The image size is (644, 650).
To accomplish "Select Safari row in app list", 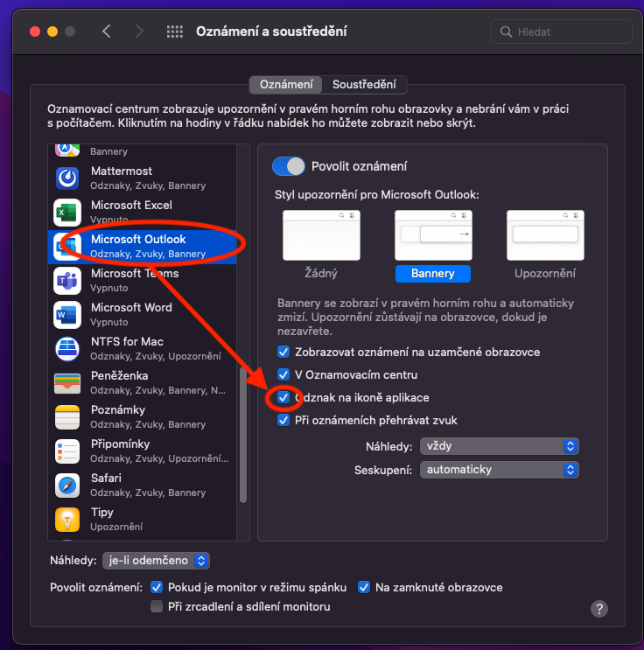I will (x=143, y=485).
